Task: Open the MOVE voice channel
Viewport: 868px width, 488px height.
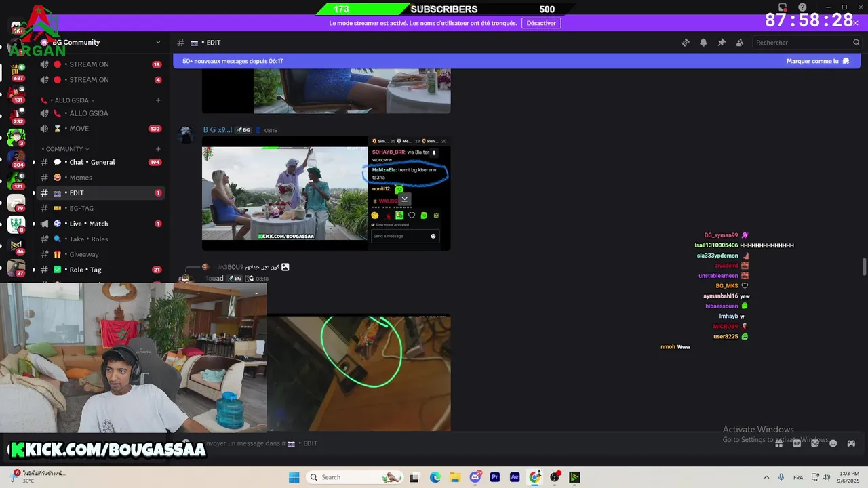Action: 100,129
